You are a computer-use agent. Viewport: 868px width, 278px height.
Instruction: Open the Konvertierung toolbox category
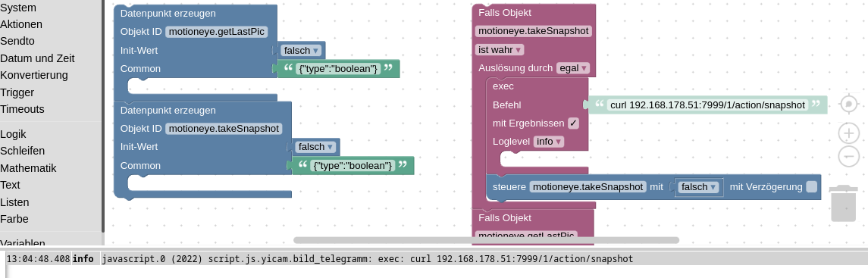pyautogui.click(x=34, y=74)
